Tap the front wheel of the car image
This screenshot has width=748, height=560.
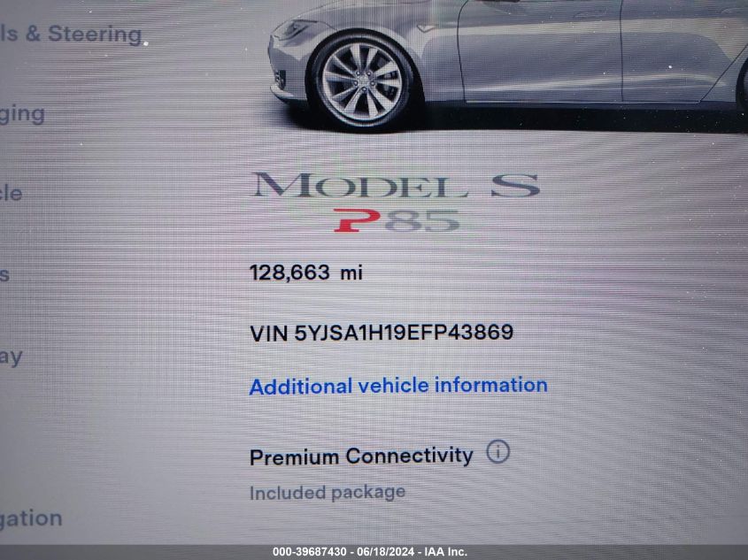(361, 81)
